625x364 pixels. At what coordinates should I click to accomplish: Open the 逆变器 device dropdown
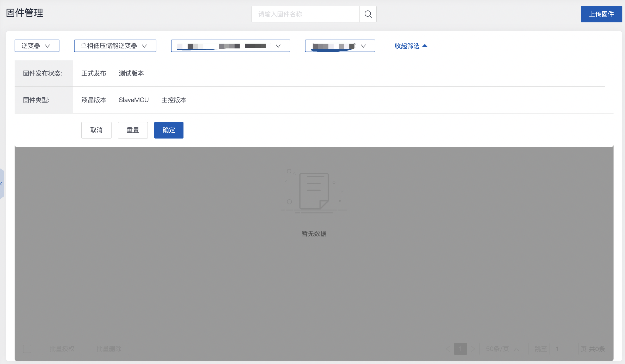pos(37,46)
